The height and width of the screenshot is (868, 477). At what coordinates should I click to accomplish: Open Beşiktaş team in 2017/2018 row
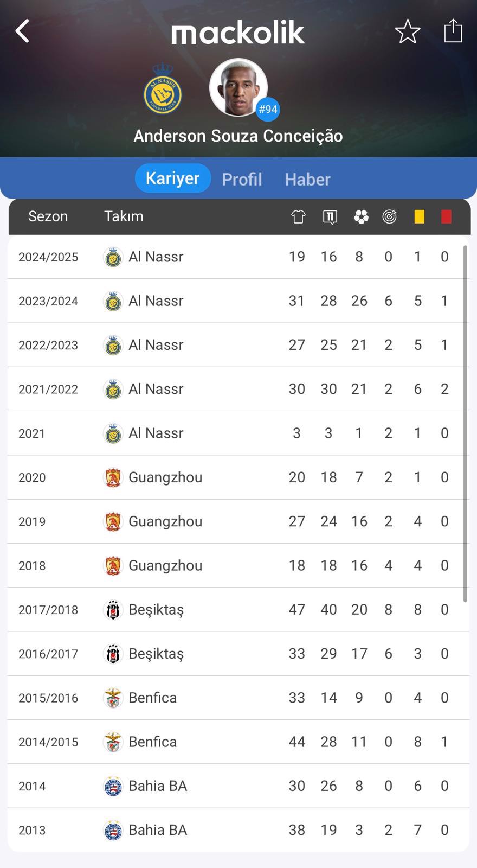point(156,610)
